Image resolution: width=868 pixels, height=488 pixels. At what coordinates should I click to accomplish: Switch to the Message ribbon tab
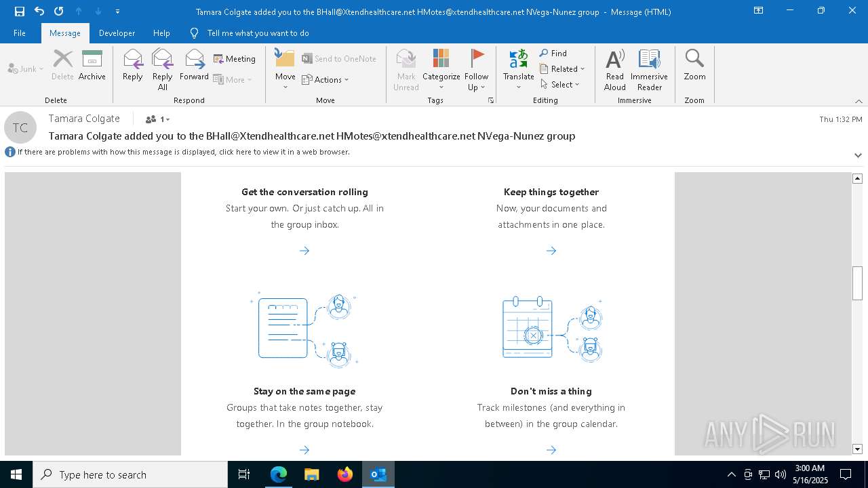(x=65, y=33)
